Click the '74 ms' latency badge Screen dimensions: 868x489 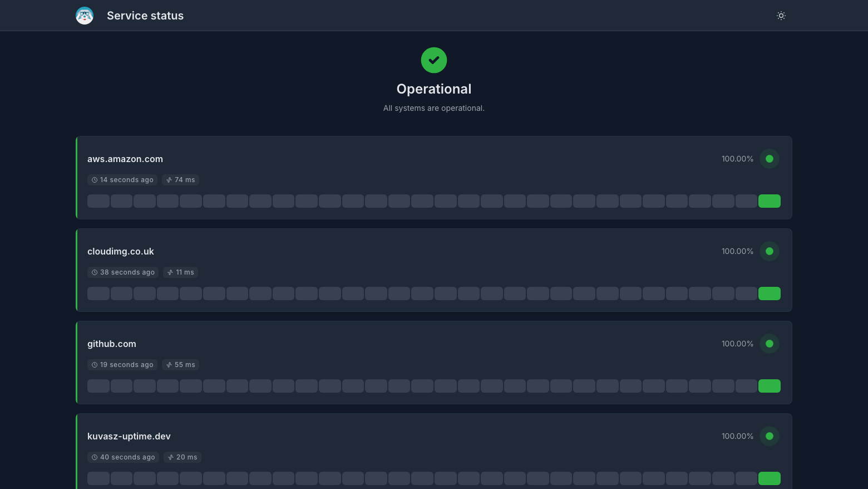pos(181,180)
